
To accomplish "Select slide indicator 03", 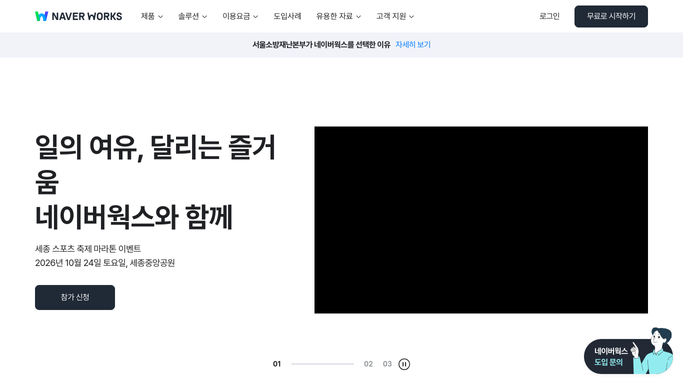I will click(x=387, y=364).
